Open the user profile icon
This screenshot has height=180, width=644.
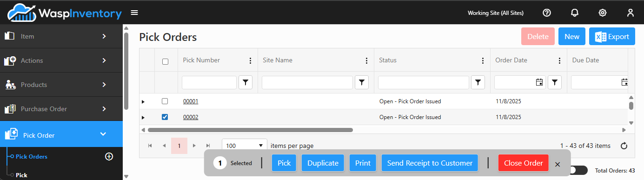(631, 13)
